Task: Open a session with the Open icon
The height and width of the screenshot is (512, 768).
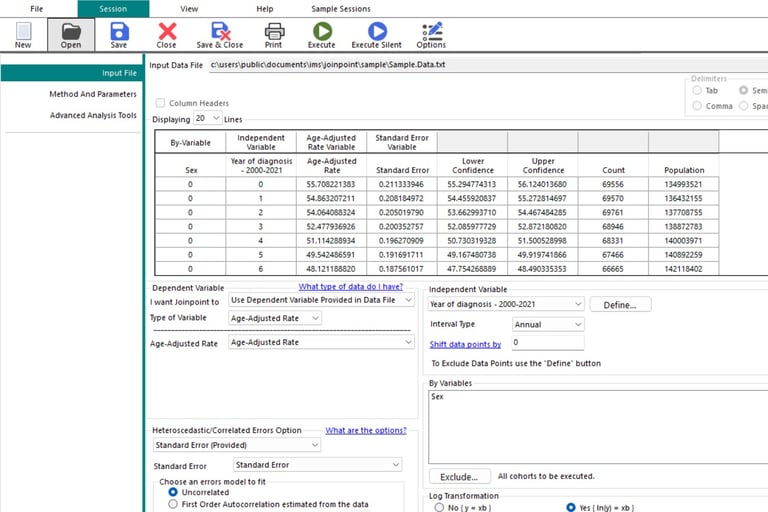Action: pyautogui.click(x=71, y=35)
